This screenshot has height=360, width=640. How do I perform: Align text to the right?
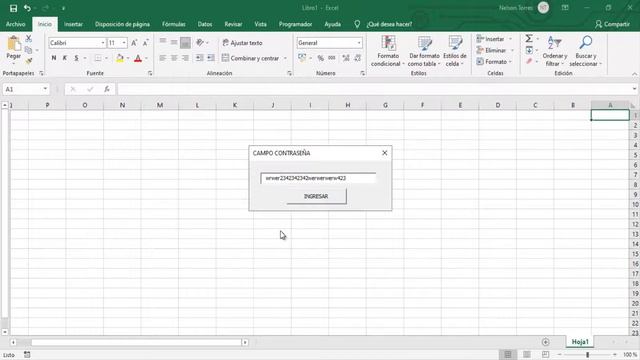click(185, 58)
